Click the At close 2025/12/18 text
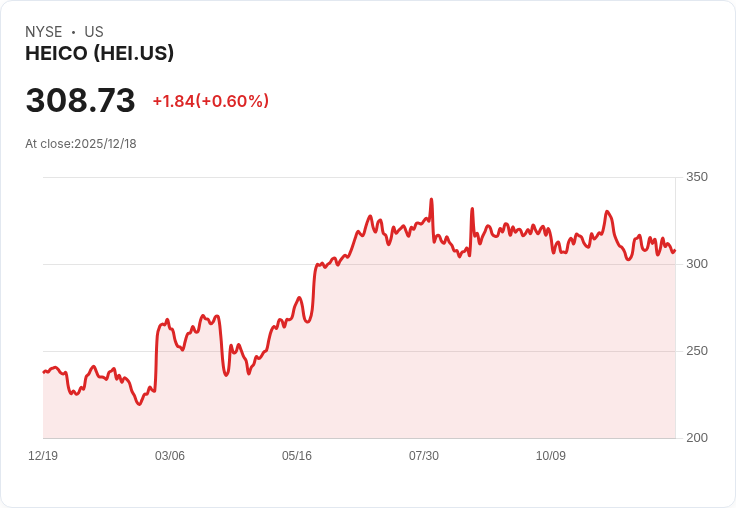Viewport: 736px width, 508px height. [x=81, y=144]
